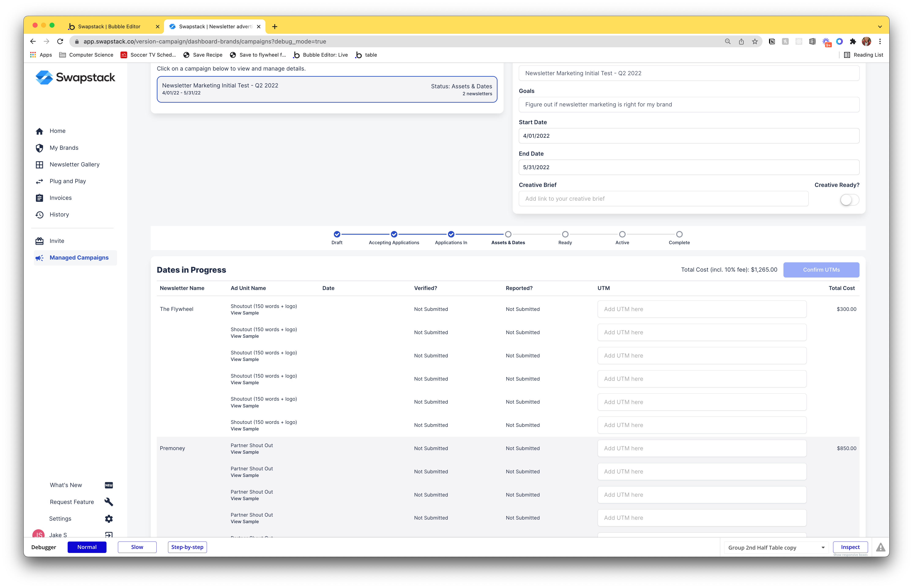Open the Reading List
913x588 pixels.
click(x=863, y=55)
